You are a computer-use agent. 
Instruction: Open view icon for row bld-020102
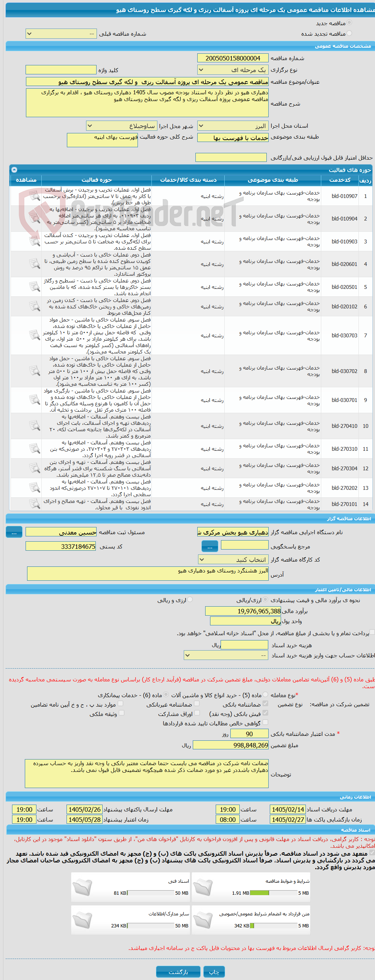(35, 306)
